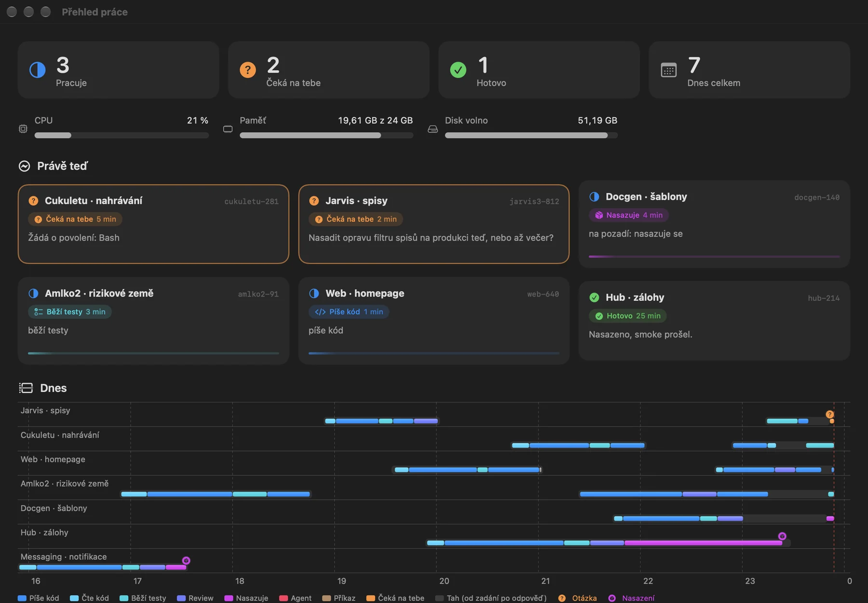Click Jarvis spisy card's question icon
Viewport: 868px width, 603px height.
pyautogui.click(x=314, y=201)
